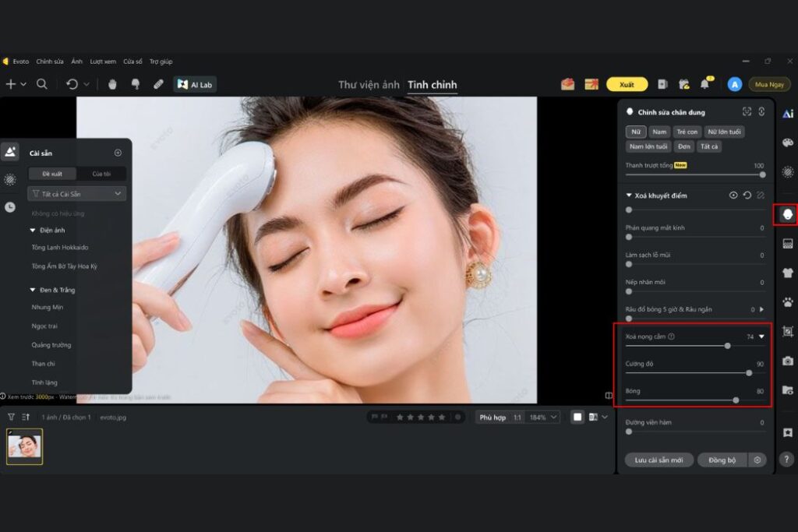Add a new preset with plus circle
This screenshot has width=798, height=532.
coord(118,153)
